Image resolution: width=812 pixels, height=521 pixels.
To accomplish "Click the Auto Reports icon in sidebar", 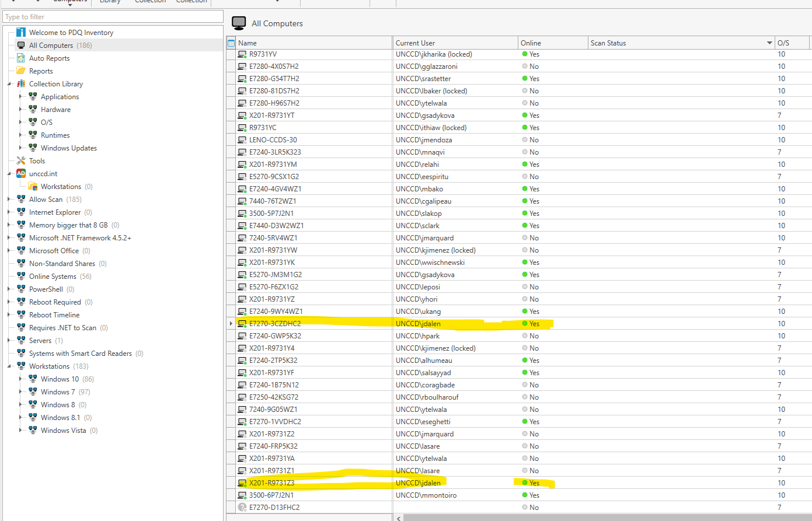I will click(x=21, y=58).
